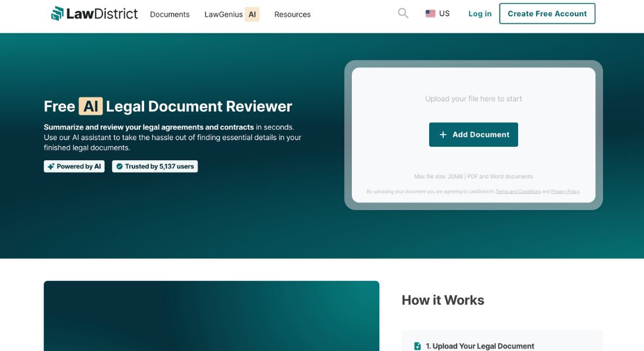This screenshot has width=644, height=351.
Task: Click the Powered by AI badge
Action: click(x=74, y=166)
